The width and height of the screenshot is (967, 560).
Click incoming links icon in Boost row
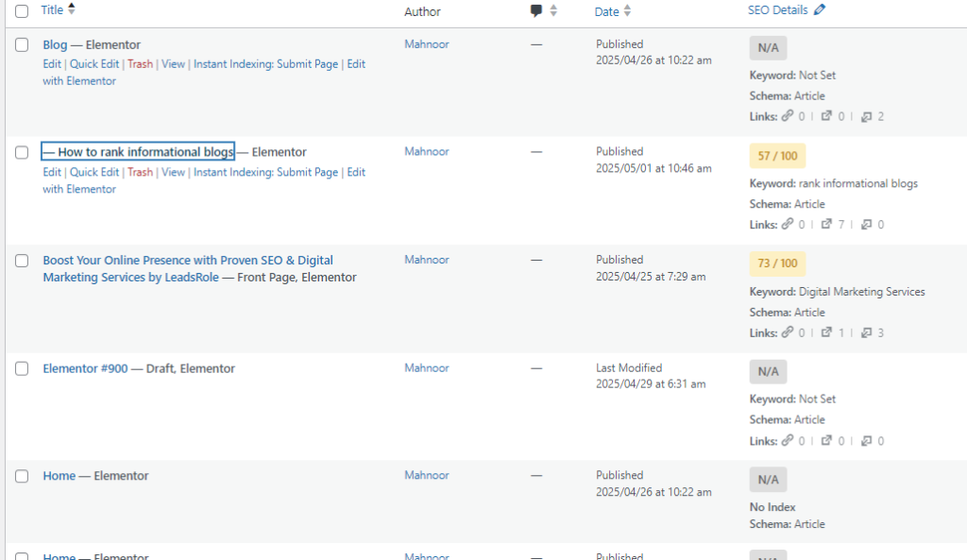coord(866,333)
